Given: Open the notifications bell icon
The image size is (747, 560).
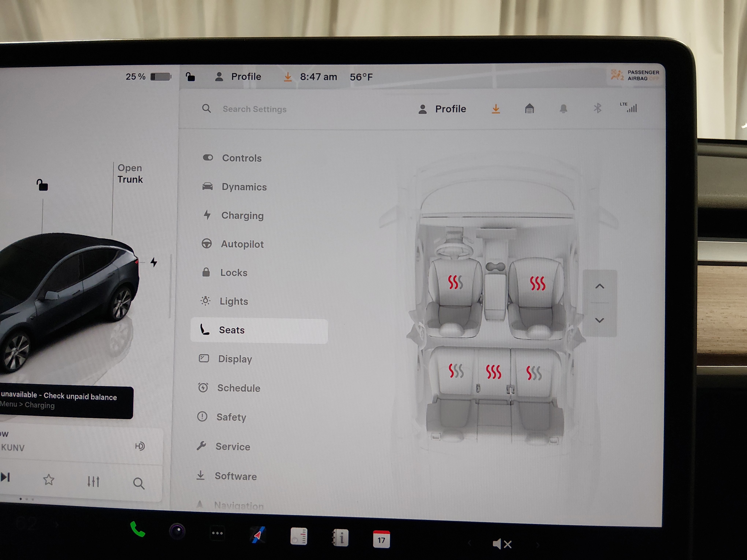Looking at the screenshot, I should 563,109.
